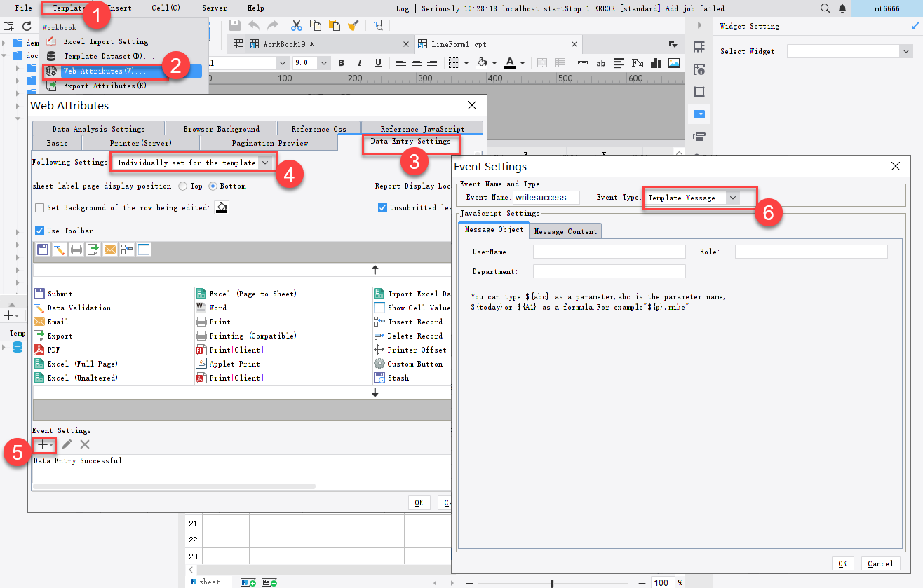923x588 pixels.
Task: Edit selected event with pencil icon
Action: click(67, 444)
